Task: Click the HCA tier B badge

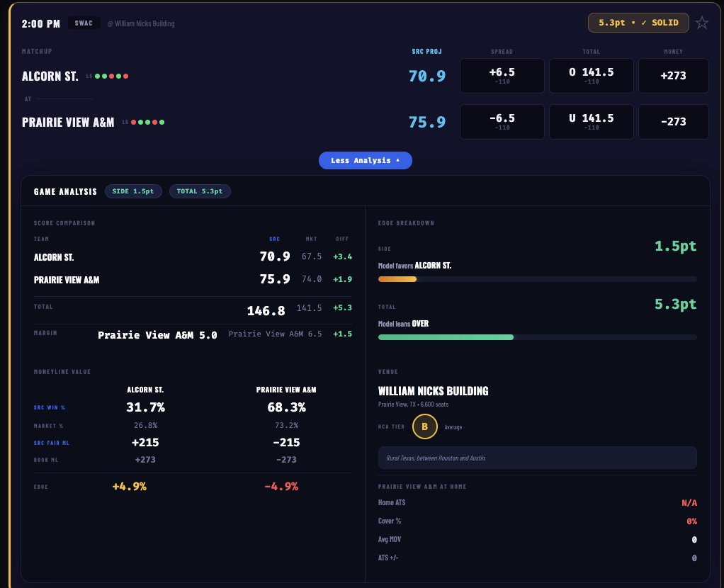Action: [425, 426]
